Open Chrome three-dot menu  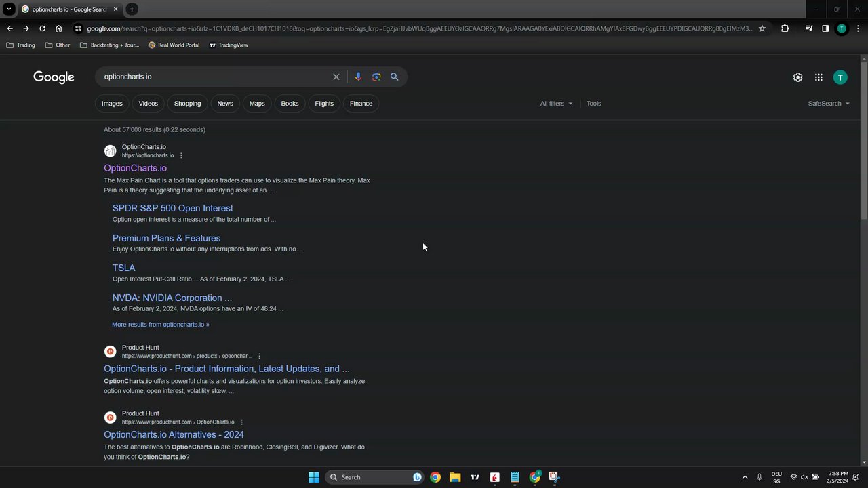(x=859, y=28)
